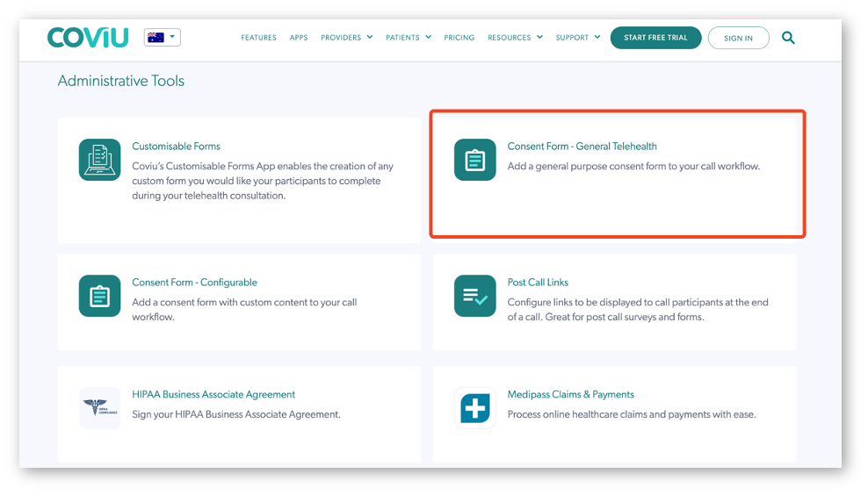This screenshot has width=868, height=495.
Task: Click the Post Call Links checklist icon
Action: click(x=475, y=296)
